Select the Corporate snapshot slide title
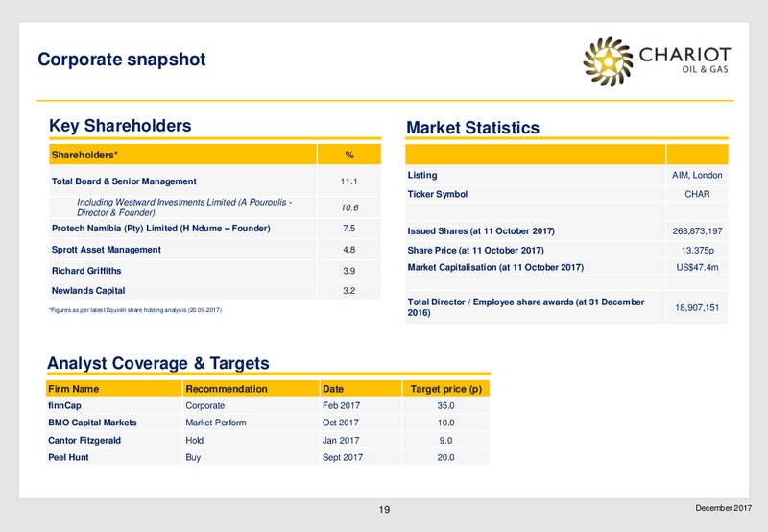The width and height of the screenshot is (768, 532). click(122, 60)
